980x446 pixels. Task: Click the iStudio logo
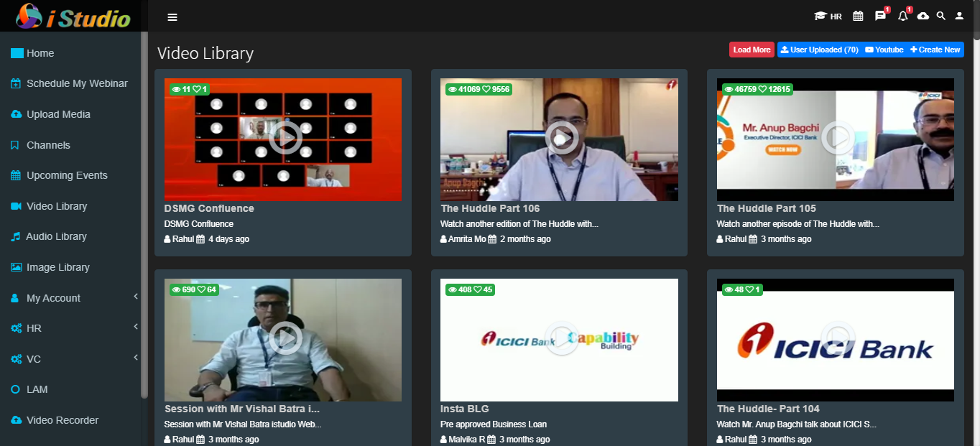pyautogui.click(x=73, y=16)
